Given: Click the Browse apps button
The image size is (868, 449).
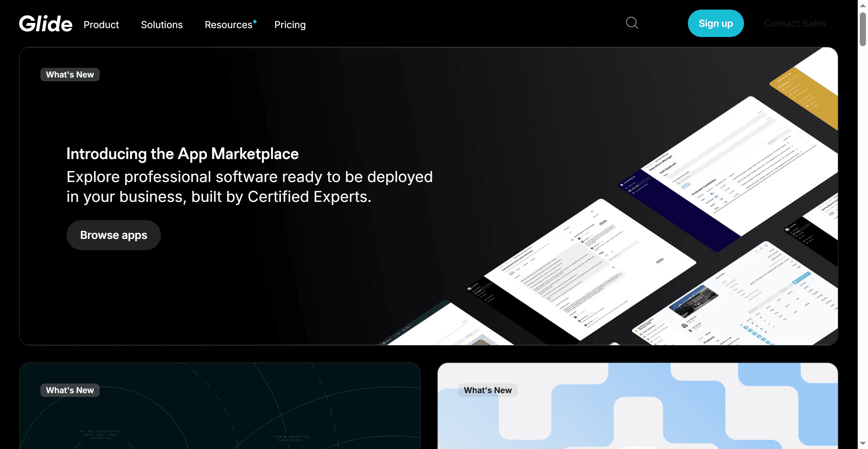Looking at the screenshot, I should click(x=113, y=235).
